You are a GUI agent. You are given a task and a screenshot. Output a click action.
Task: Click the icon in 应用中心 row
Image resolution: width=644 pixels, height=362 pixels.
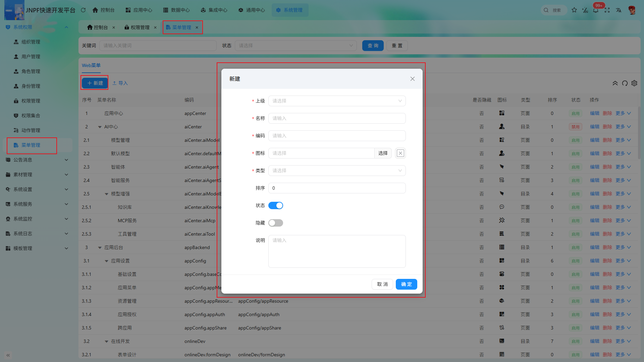(502, 113)
